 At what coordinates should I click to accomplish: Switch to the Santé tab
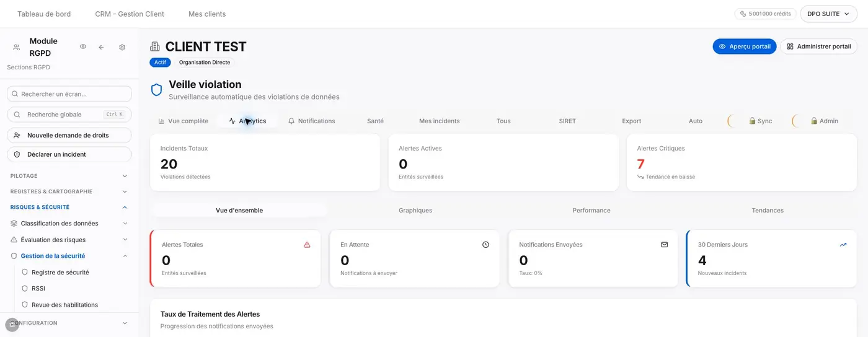375,121
